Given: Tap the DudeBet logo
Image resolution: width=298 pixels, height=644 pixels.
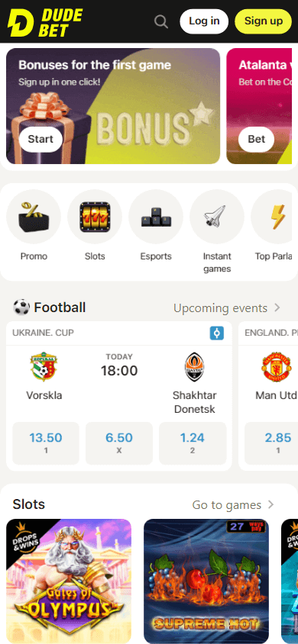Looking at the screenshot, I should pos(45,22).
